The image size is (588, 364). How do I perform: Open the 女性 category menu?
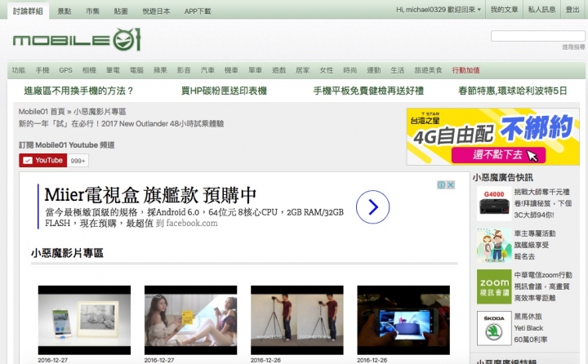pyautogui.click(x=326, y=70)
